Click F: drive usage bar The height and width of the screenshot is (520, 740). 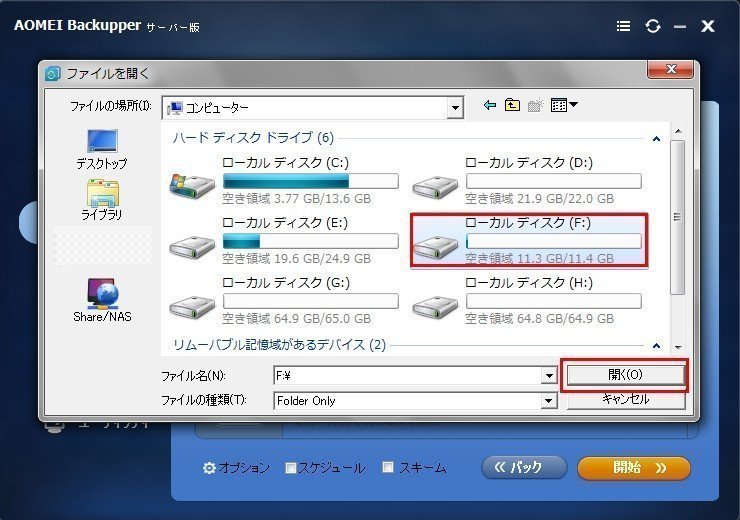(x=554, y=241)
